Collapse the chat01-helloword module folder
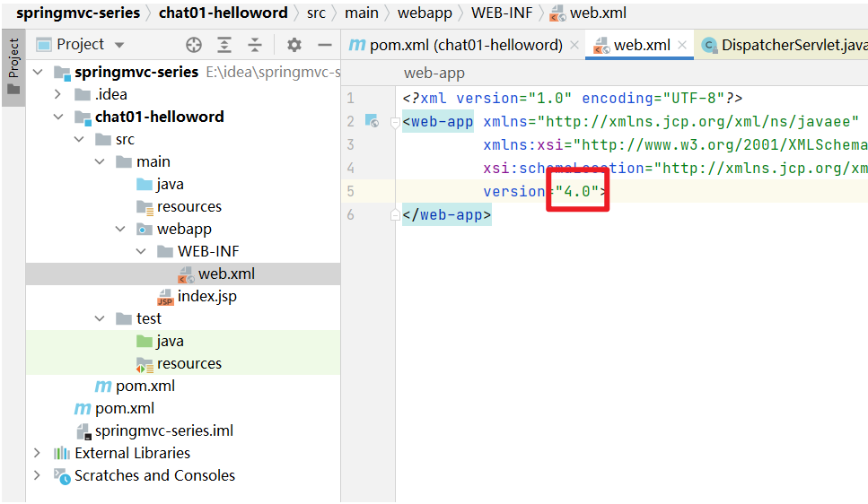 coord(58,117)
